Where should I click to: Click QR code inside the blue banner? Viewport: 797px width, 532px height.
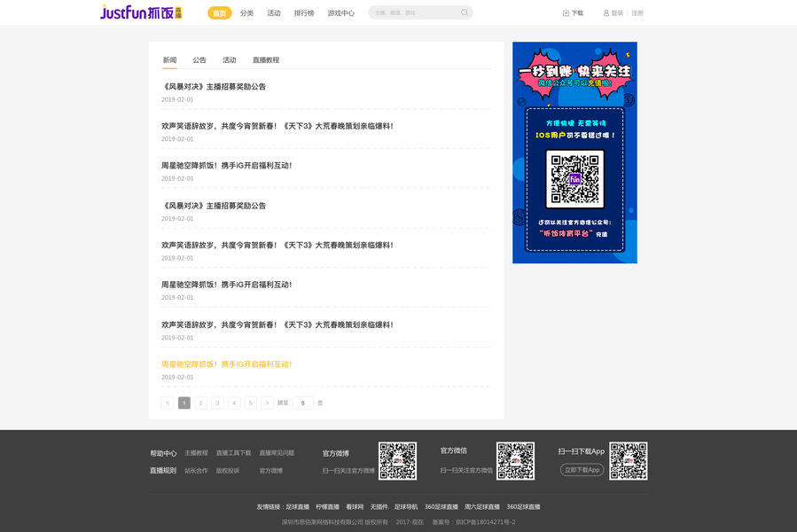tap(574, 179)
